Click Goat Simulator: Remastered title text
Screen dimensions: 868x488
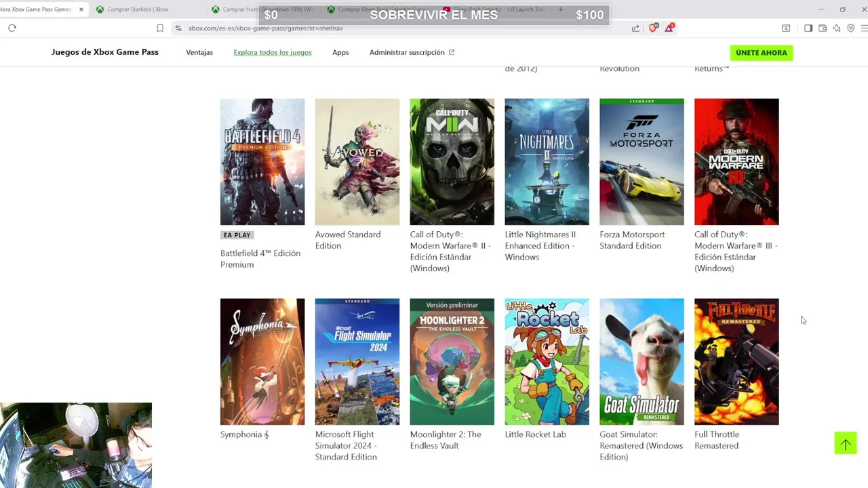click(x=642, y=445)
